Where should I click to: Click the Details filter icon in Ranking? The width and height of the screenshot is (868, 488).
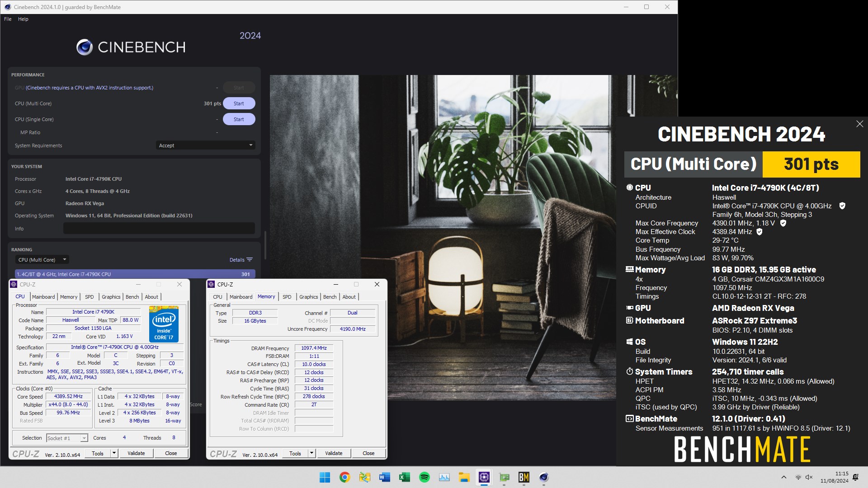250,260
